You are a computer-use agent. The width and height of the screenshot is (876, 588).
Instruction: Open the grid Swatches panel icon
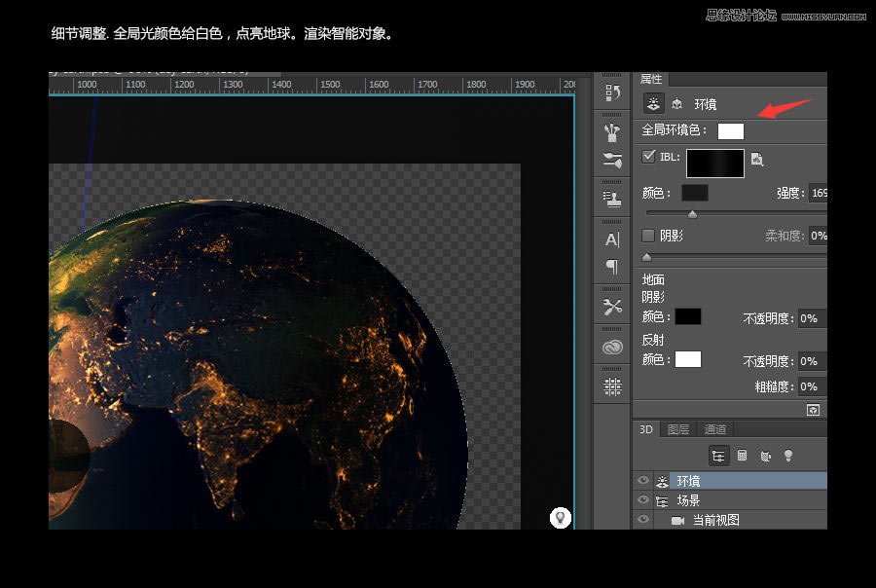click(612, 386)
